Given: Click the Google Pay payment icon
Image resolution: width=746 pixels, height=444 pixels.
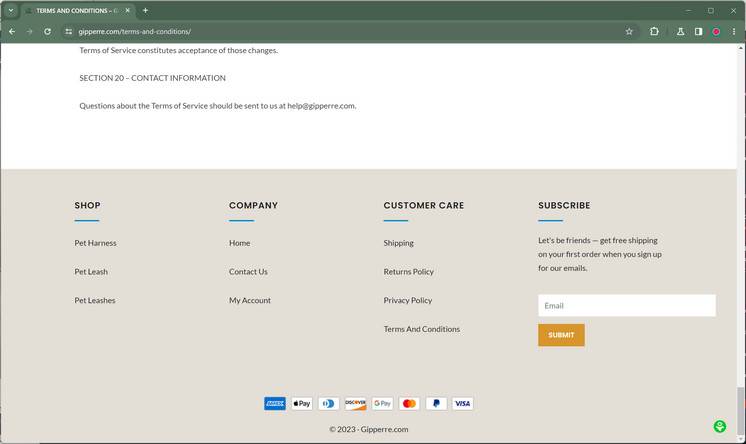Looking at the screenshot, I should 382,404.
